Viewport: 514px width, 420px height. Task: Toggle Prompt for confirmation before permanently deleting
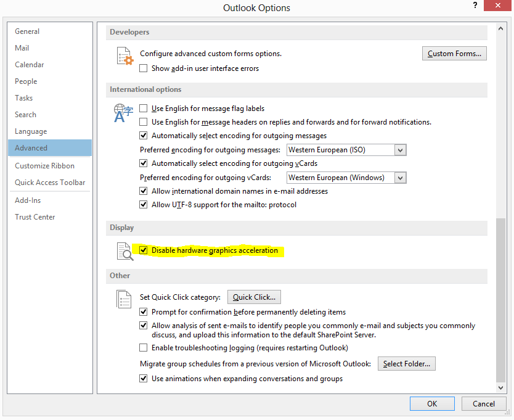143,311
